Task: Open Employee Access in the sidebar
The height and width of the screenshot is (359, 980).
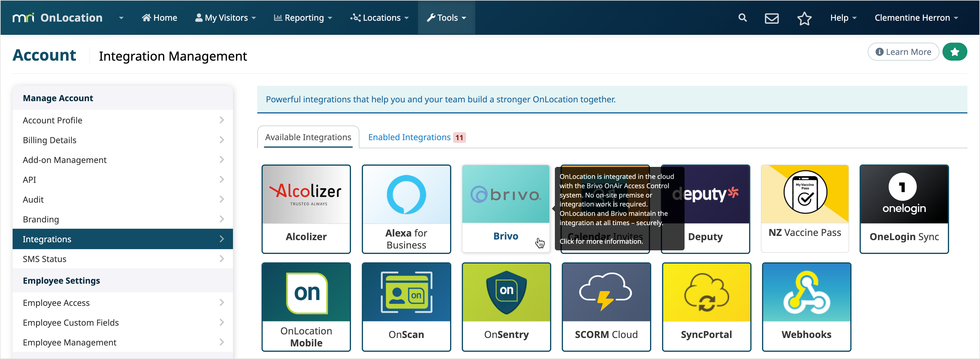Action: [122, 303]
